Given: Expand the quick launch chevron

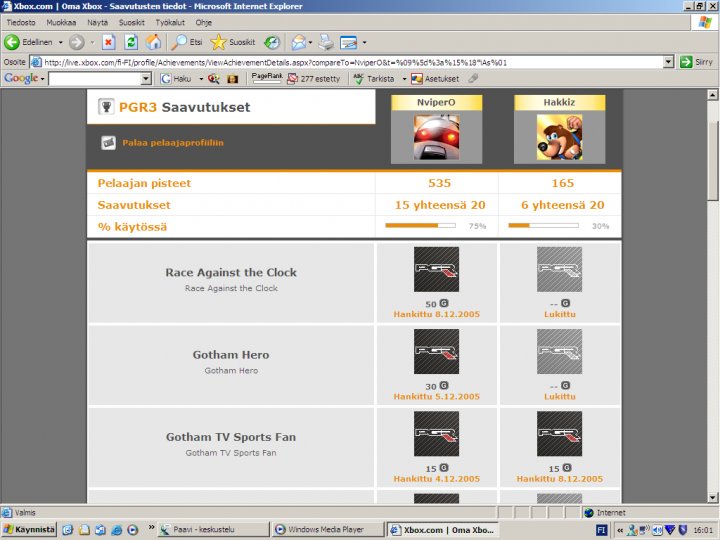Looking at the screenshot, I should [x=151, y=527].
